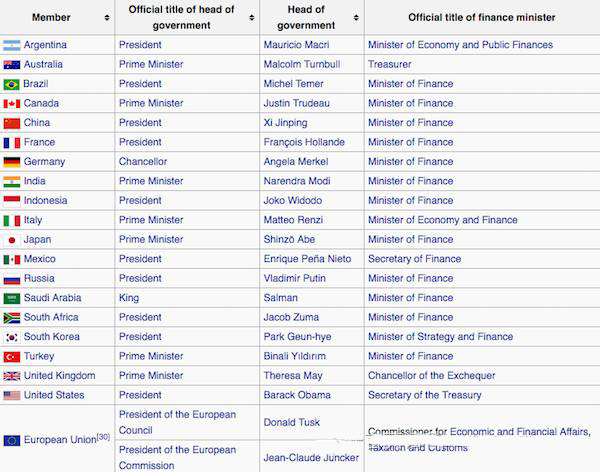This screenshot has height=472, width=600.
Task: Open the Angela Merkel link
Action: [x=298, y=162]
